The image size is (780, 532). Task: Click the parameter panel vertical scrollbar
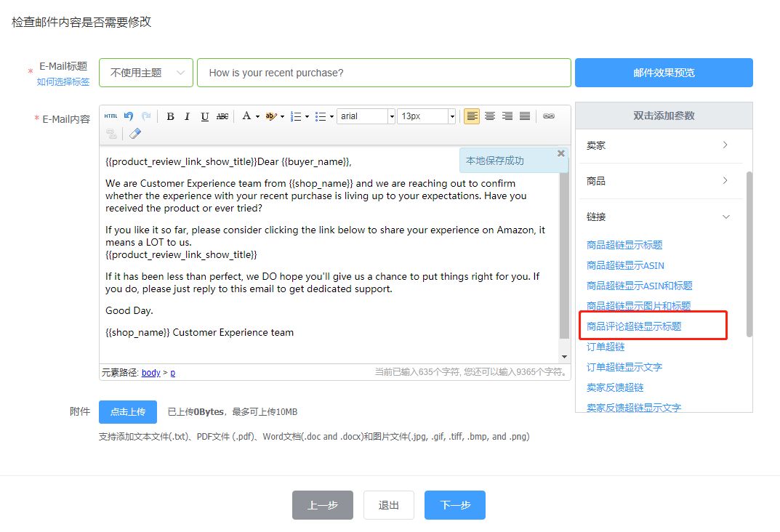point(749,254)
